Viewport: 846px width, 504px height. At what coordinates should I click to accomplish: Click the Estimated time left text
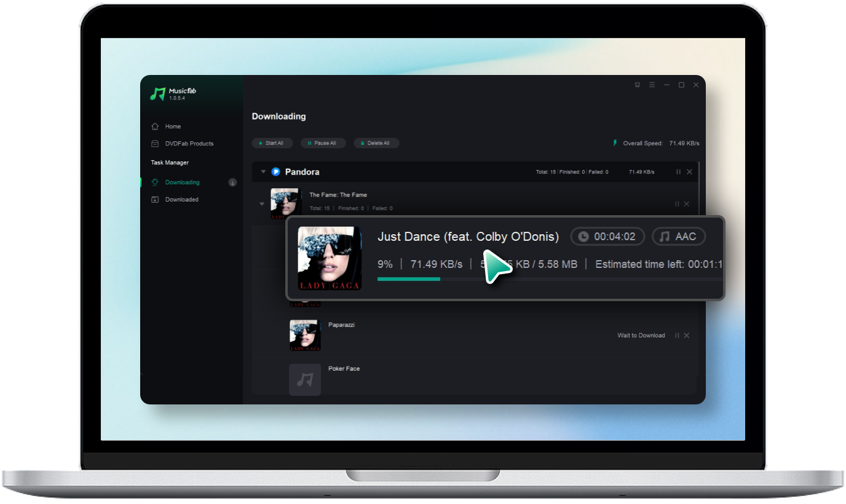pyautogui.click(x=659, y=264)
